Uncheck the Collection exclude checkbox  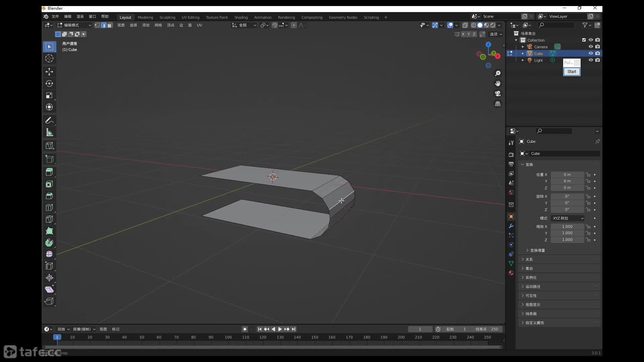tap(584, 40)
